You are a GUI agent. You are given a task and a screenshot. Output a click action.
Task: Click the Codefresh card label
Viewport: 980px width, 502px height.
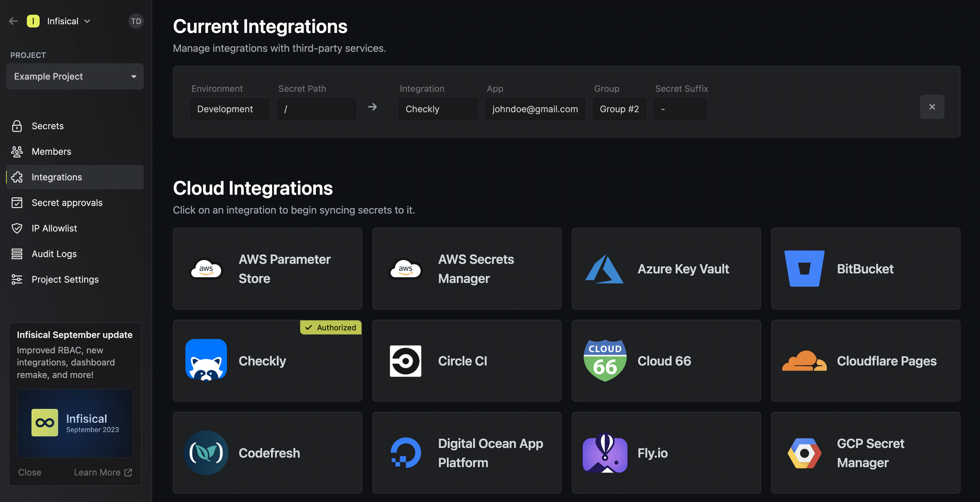pos(269,453)
